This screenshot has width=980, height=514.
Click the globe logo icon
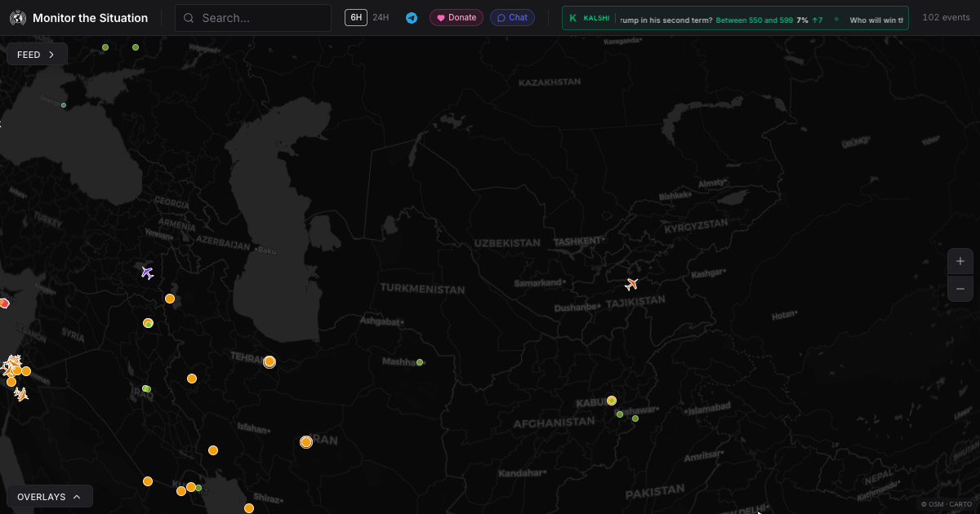18,18
